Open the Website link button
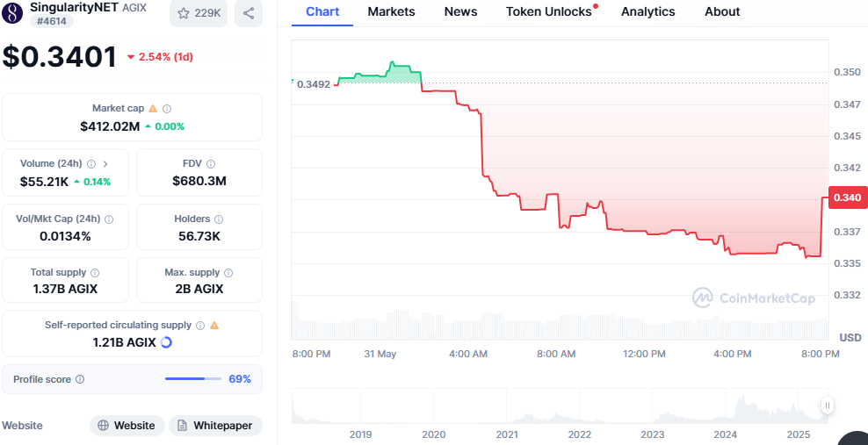The height and width of the screenshot is (445, 868). point(127,426)
